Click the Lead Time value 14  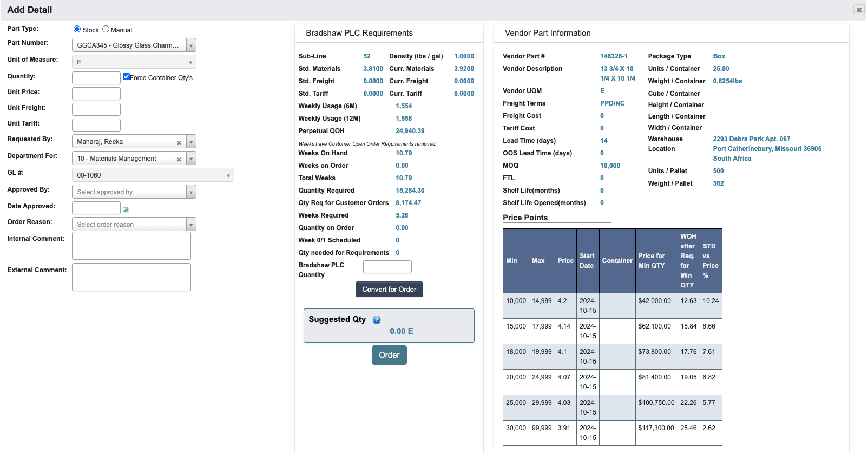[604, 141]
